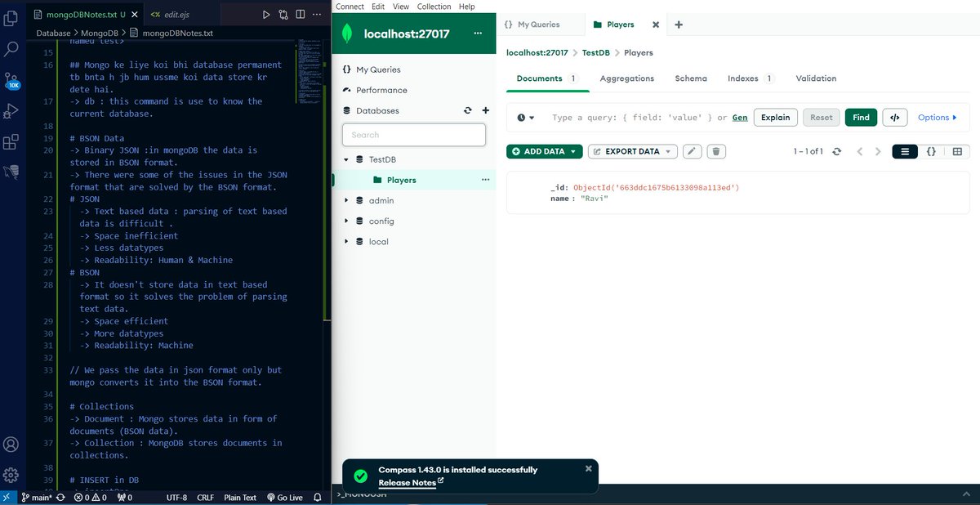Viewport: 980px width, 505px height.
Task: Open the query history clock dropdown
Action: coord(526,118)
